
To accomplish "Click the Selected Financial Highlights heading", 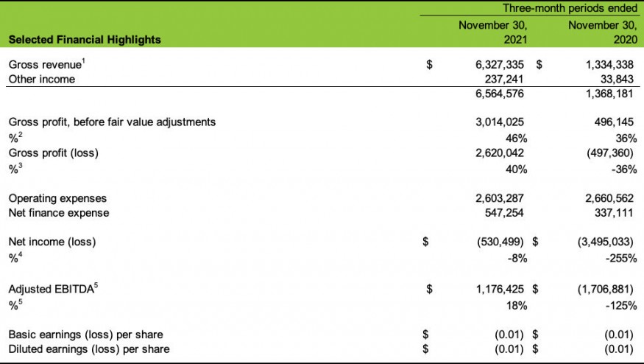I will click(85, 39).
